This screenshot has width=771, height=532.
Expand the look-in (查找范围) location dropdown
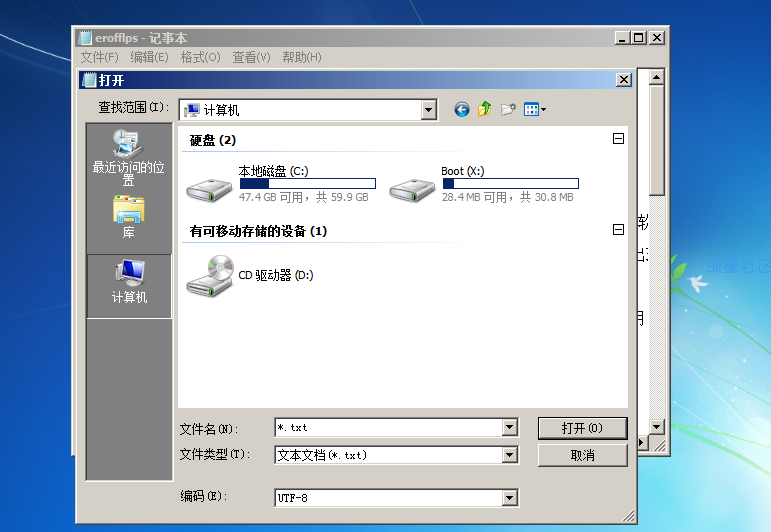[429, 110]
